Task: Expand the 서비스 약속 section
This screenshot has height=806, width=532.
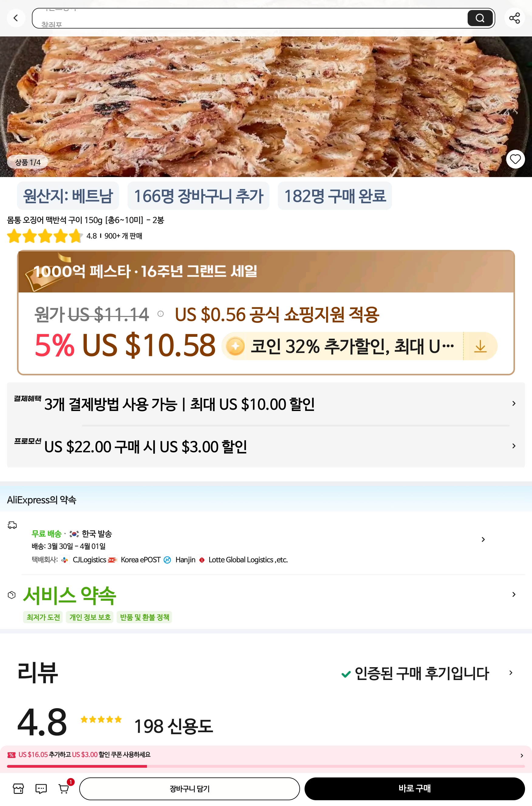Action: [x=514, y=594]
